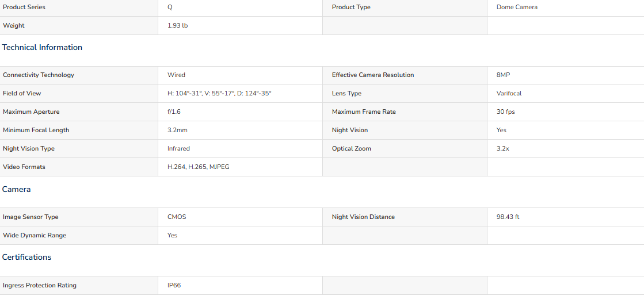Select the Optical Zoom 3.2x value

tap(503, 148)
